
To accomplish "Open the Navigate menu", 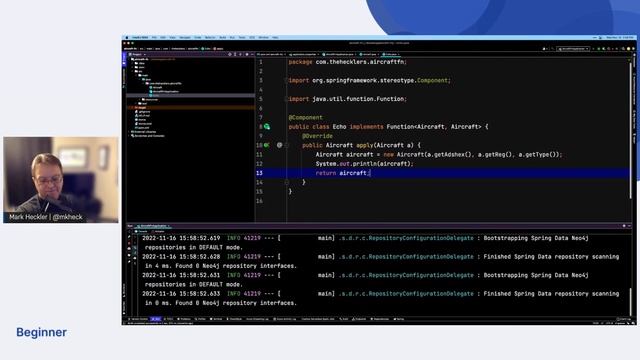I will point(185,38).
